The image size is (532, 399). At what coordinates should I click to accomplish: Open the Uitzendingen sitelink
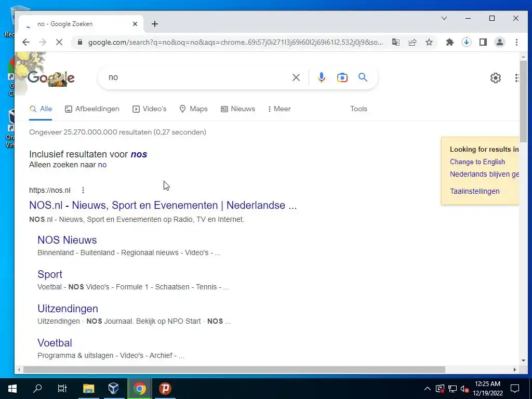coord(68,309)
